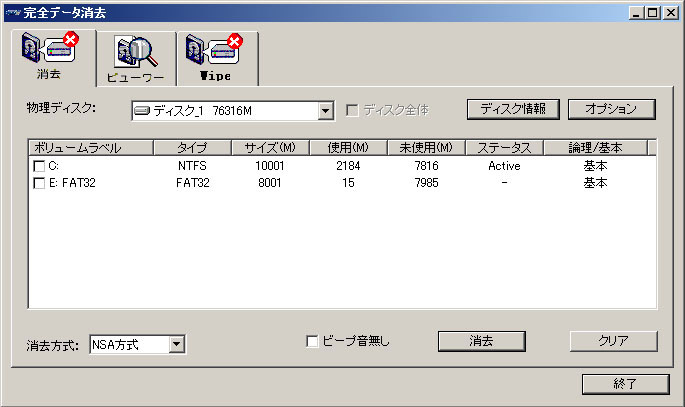Image resolution: width=685 pixels, height=407 pixels.
Task: Sort by タイプ column header
Action: (192, 148)
